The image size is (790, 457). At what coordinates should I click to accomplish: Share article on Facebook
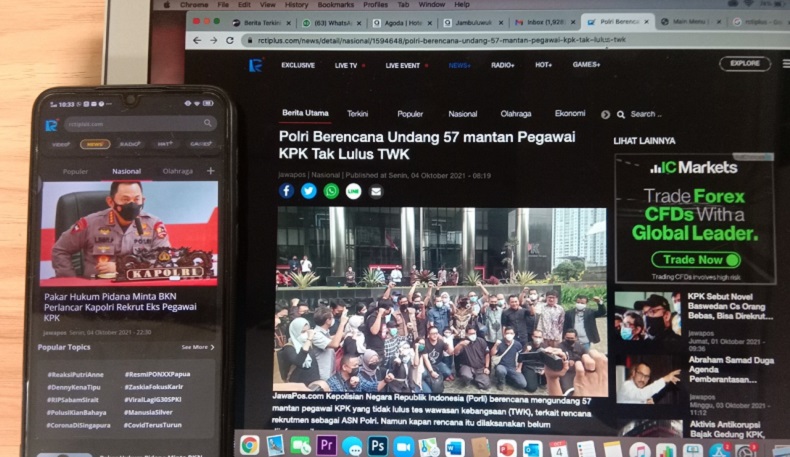coord(286,191)
